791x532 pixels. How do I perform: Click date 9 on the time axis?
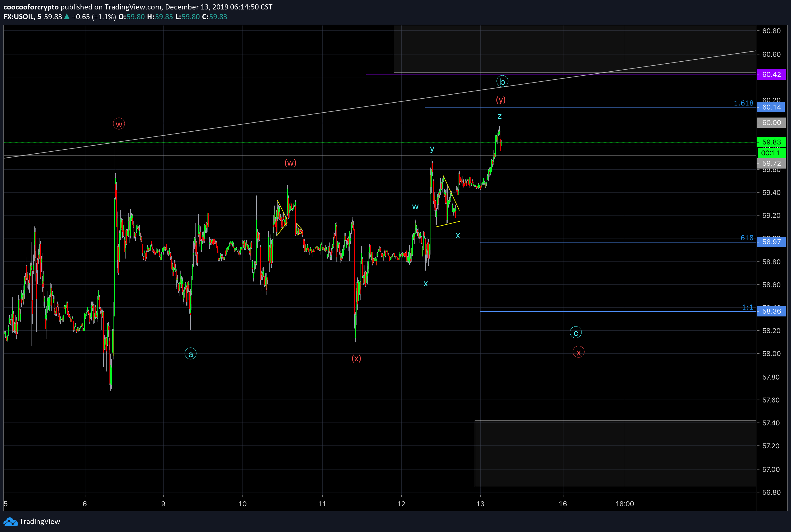click(x=163, y=504)
